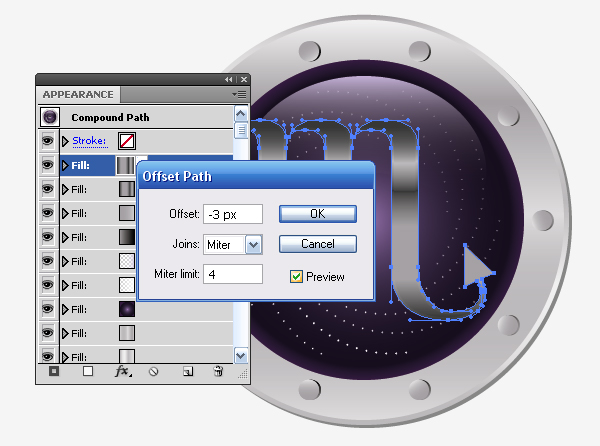Select the APPEARANCE tab
Viewport: 600px width, 446px height.
(78, 94)
